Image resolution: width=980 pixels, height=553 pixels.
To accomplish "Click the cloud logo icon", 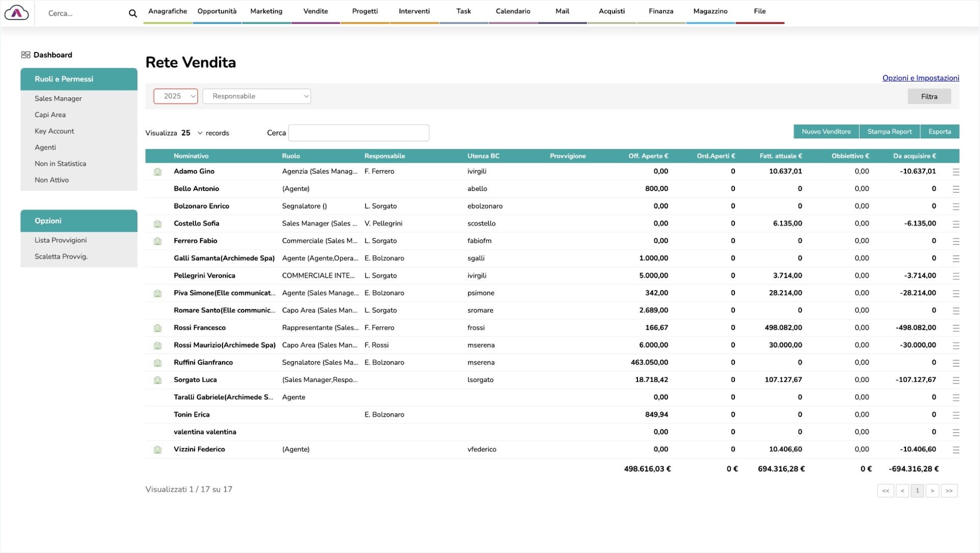I will click(16, 13).
